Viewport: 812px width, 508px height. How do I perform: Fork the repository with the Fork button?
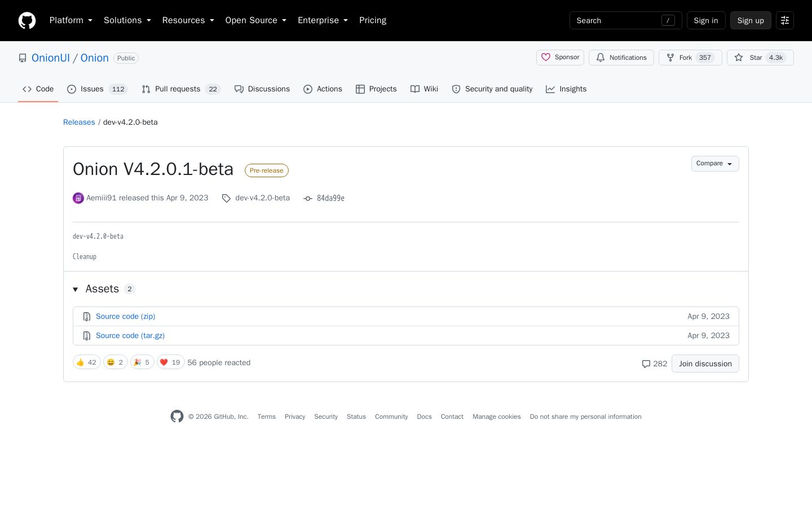coord(690,58)
